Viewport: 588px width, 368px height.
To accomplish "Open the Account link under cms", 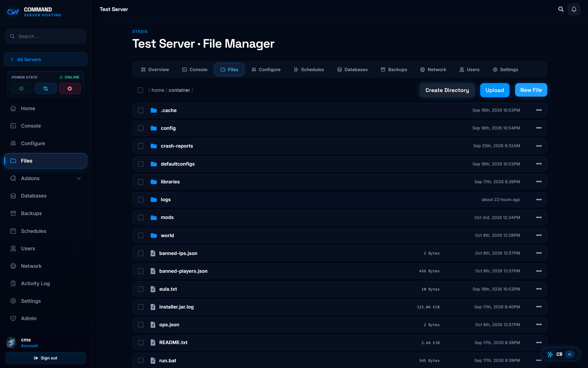I will pyautogui.click(x=29, y=346).
